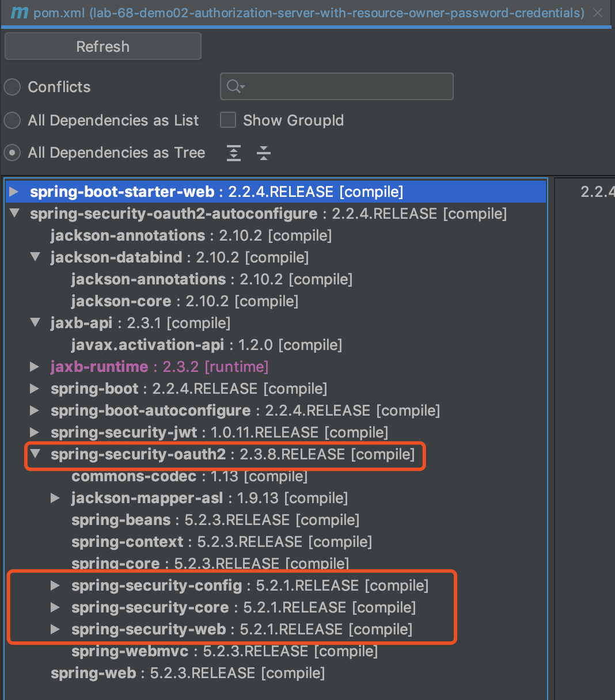The width and height of the screenshot is (615, 700).
Task: Enable the Show GroupId checkbox
Action: [229, 120]
